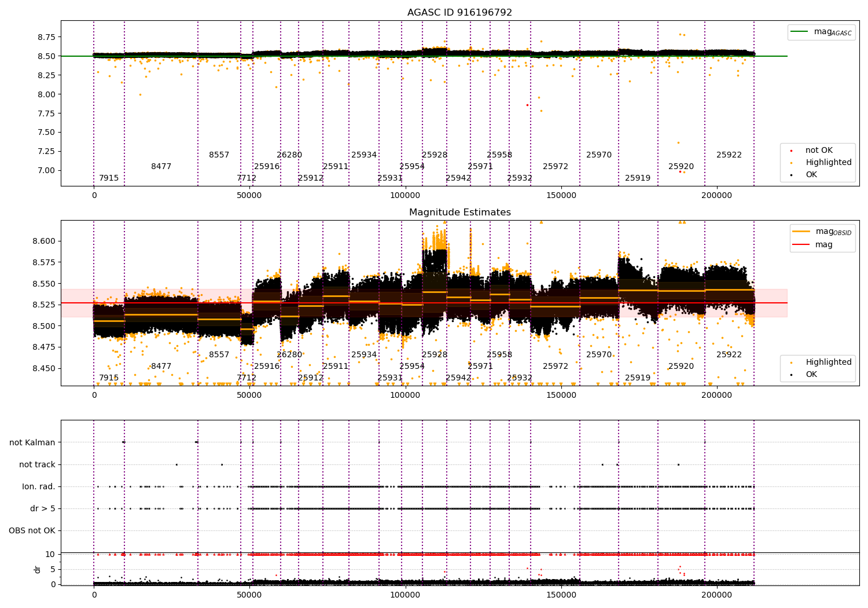This screenshot has width=868, height=608.
Task: Click the 'dr' axis label in bottom plot
Action: tap(38, 569)
